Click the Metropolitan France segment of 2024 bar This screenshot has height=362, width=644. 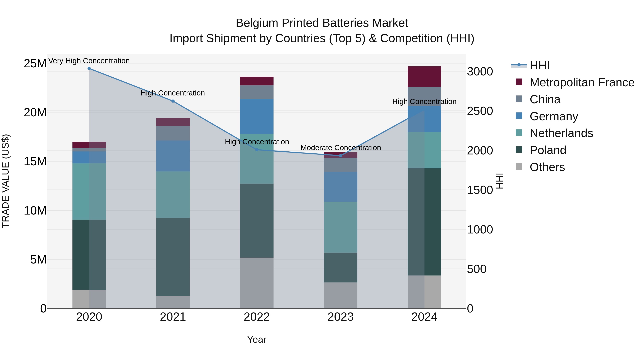click(424, 77)
